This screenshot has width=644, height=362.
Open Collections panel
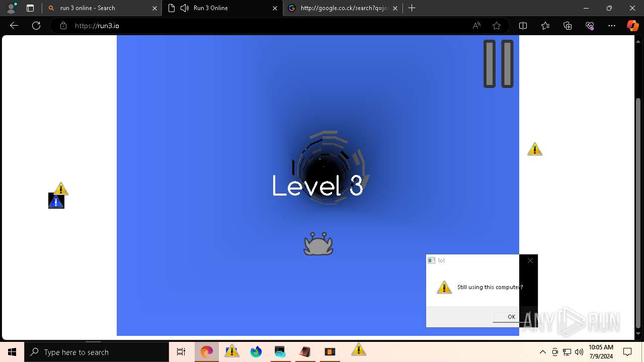click(x=568, y=26)
